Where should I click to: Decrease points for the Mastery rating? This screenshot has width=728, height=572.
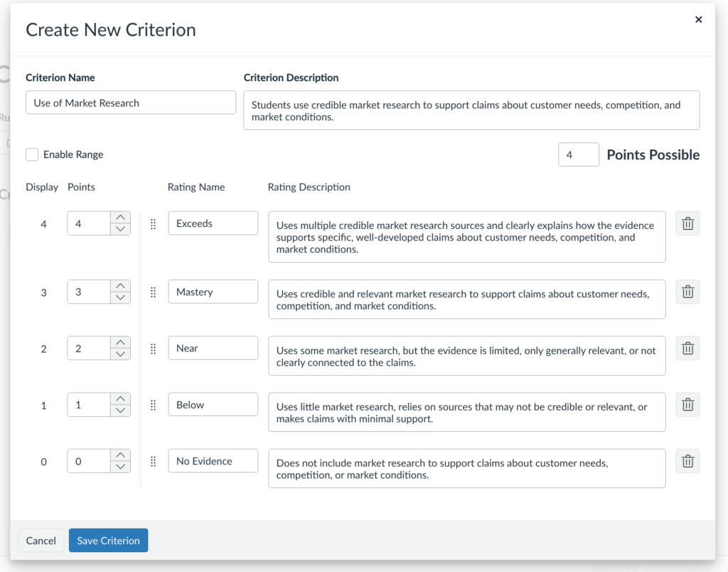(x=120, y=297)
